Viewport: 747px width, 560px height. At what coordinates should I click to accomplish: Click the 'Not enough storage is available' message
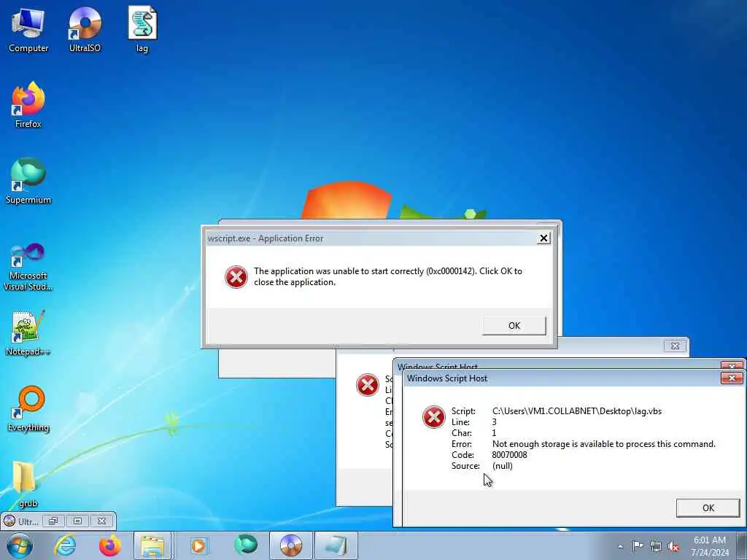603,444
